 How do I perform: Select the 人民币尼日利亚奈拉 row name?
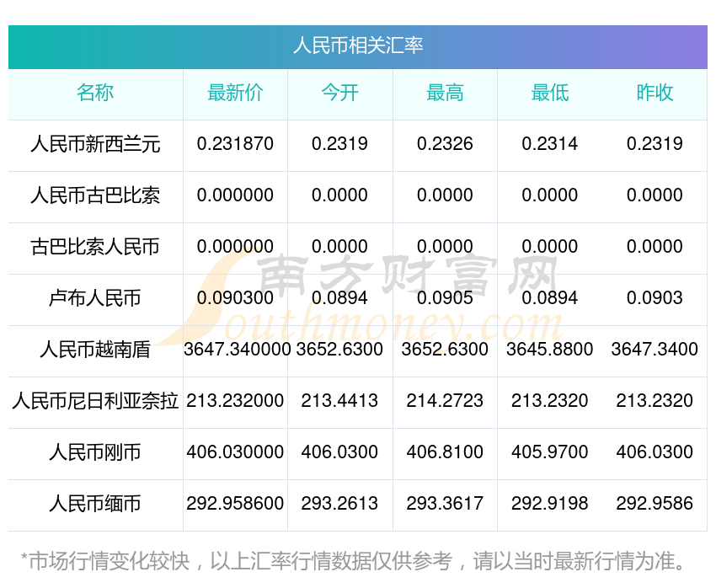coord(95,401)
